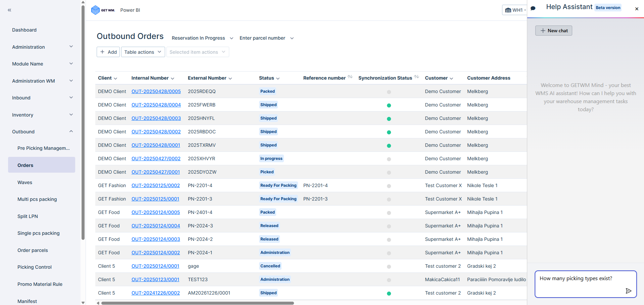Click green sync dot for 2025FWERB row
Viewport: 644px width, 305px height.
[x=389, y=105]
